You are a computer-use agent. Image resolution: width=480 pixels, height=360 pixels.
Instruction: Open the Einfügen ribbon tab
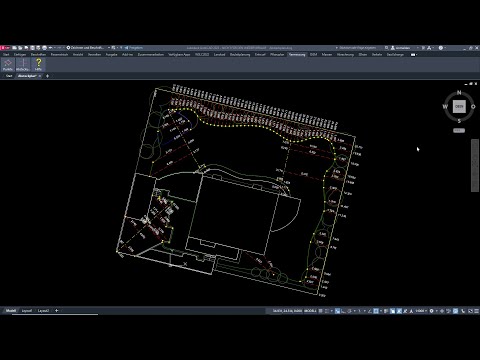[x=20, y=55]
